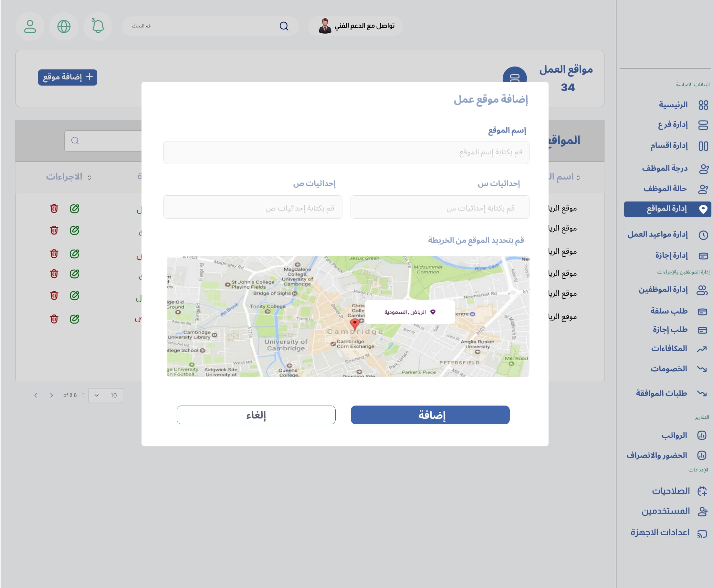Screen dimensions: 713x588
Task: Open the rows-per-page 10 dropdown
Action: point(106,395)
